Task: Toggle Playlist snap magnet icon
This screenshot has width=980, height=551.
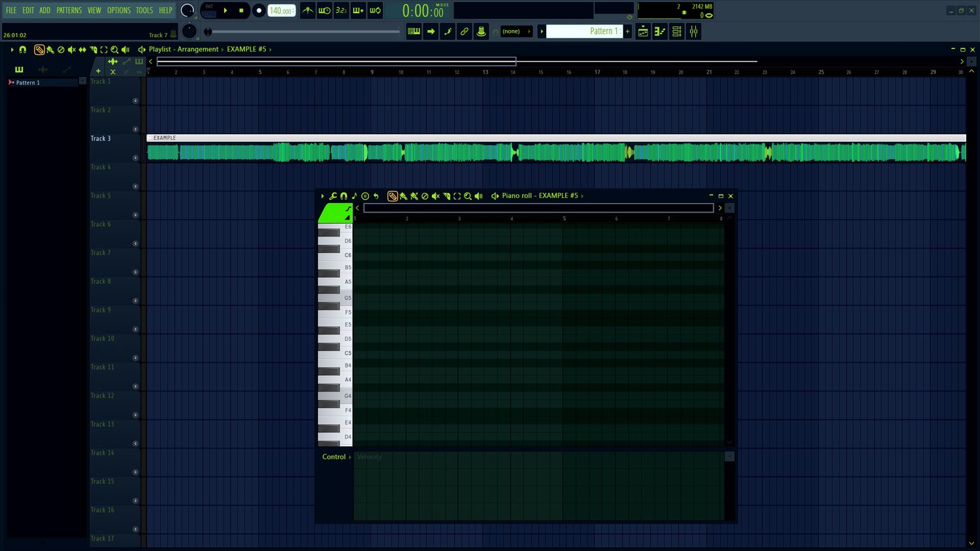Action: [x=23, y=50]
